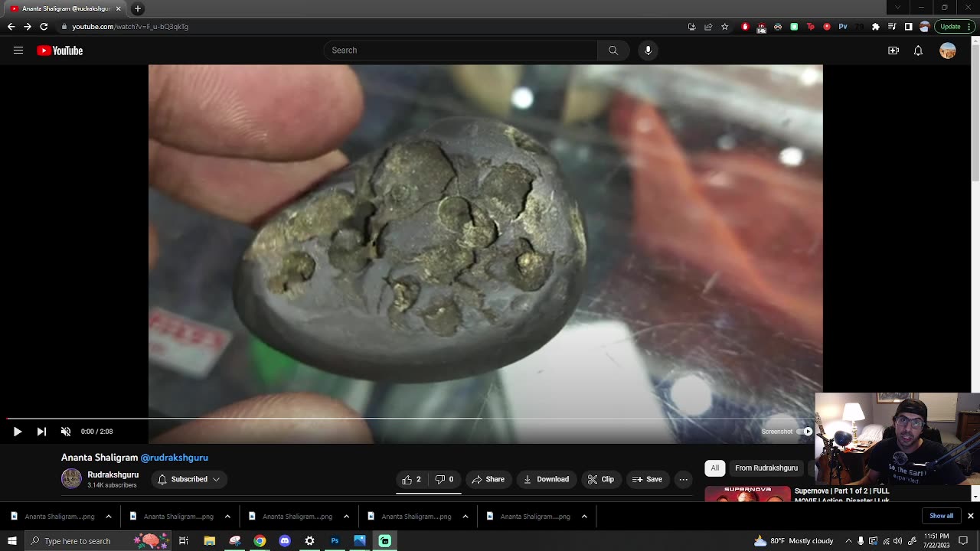Open the Rudrakshguru channel avatar
Image resolution: width=980 pixels, height=551 pixels.
(71, 479)
